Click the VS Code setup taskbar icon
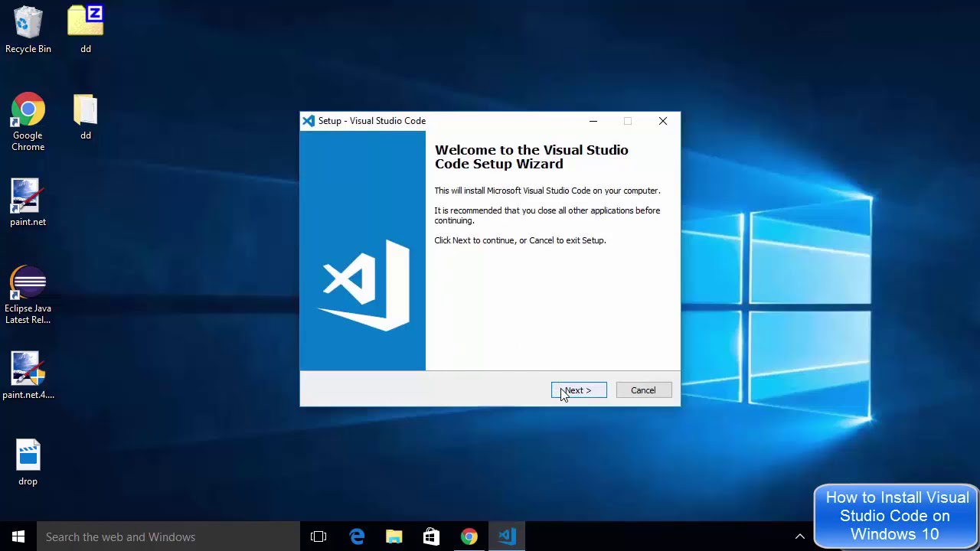Viewport: 980px width, 551px height. [507, 536]
